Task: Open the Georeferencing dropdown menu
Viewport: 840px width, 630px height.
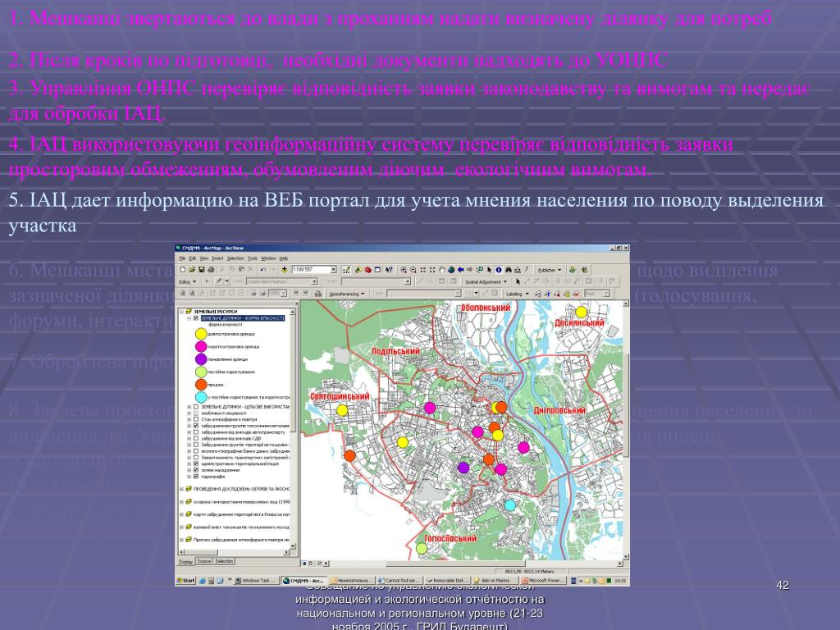Action: click(x=347, y=294)
